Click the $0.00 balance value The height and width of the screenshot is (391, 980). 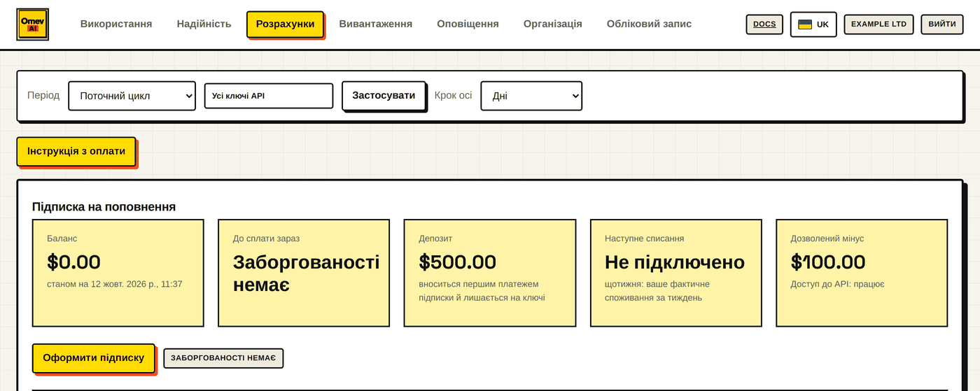coord(74,262)
